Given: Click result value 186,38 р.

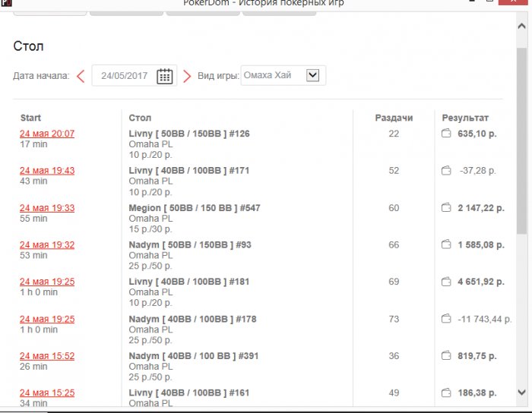Looking at the screenshot, I should (x=477, y=393).
